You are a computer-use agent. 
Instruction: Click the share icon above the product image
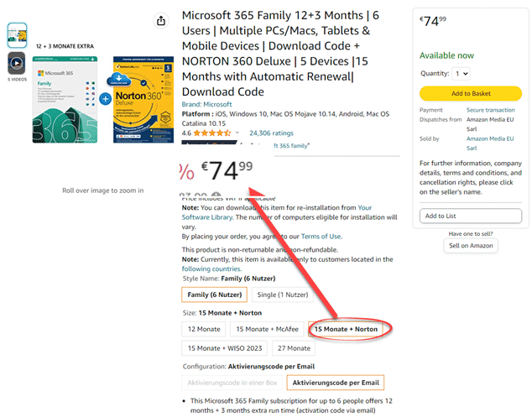[160, 20]
